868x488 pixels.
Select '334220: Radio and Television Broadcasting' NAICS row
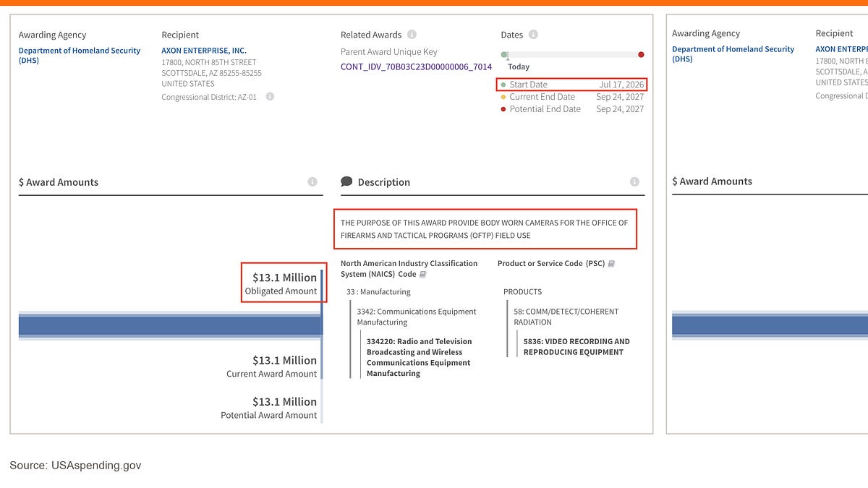[420, 357]
